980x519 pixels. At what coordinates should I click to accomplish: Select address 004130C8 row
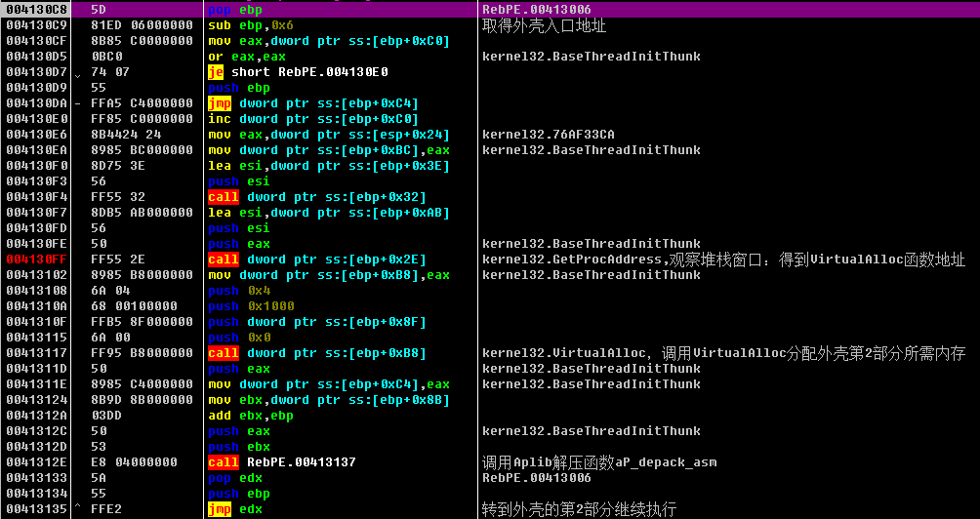point(490,10)
